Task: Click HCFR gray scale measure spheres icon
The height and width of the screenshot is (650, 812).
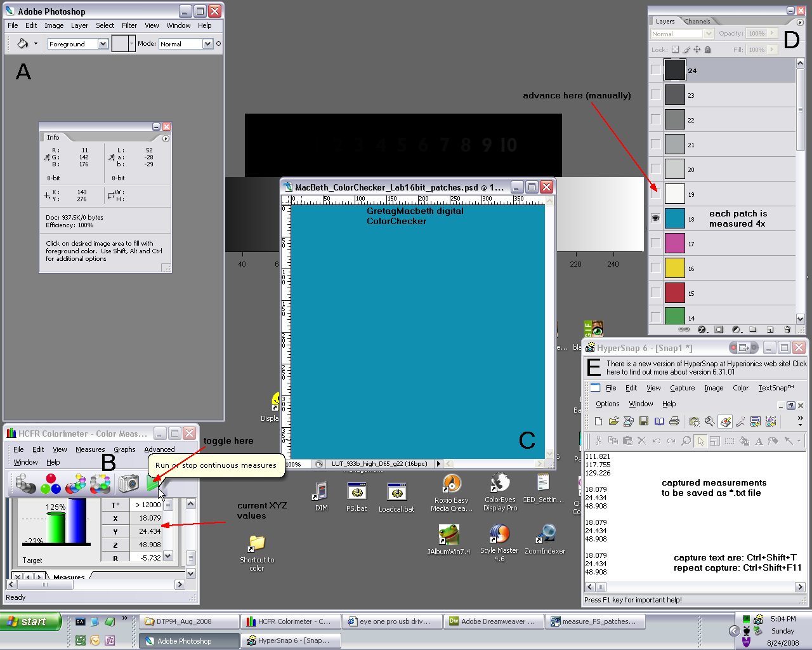Action: click(25, 484)
